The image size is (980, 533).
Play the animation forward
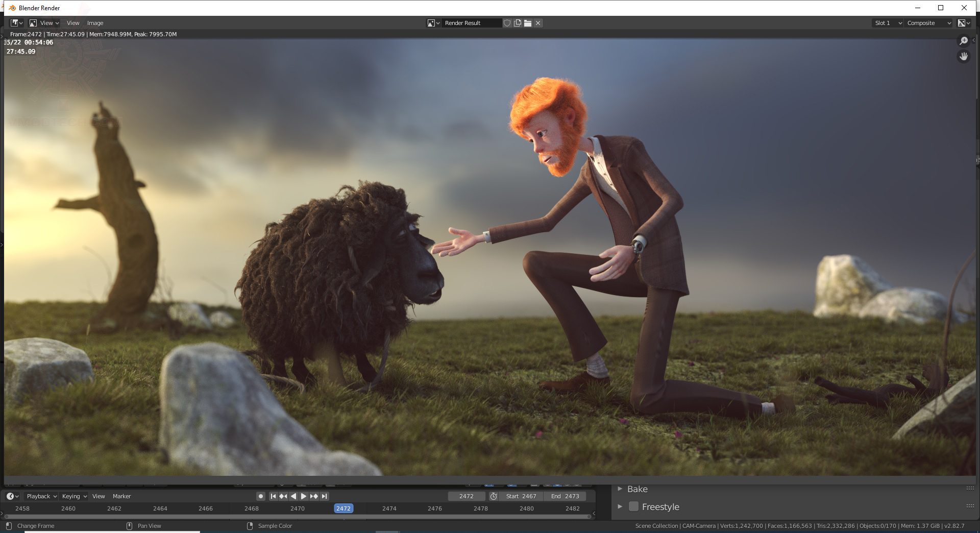coord(304,496)
